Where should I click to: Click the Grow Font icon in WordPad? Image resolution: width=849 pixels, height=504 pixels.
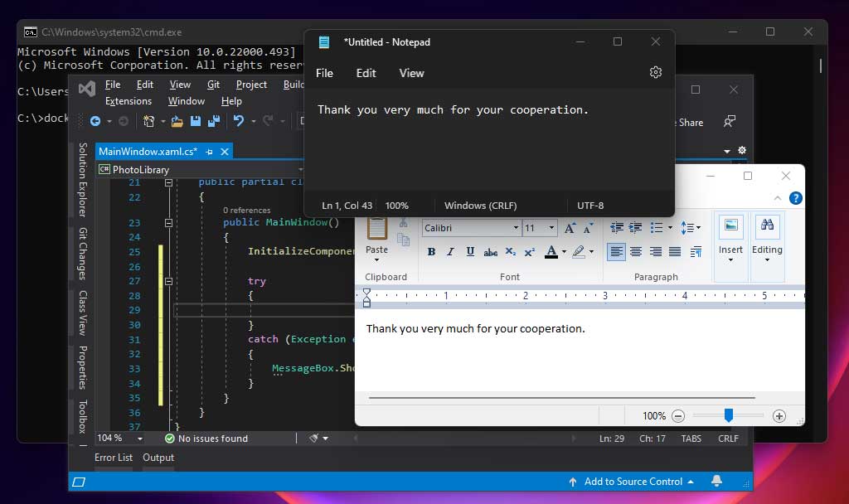click(570, 228)
